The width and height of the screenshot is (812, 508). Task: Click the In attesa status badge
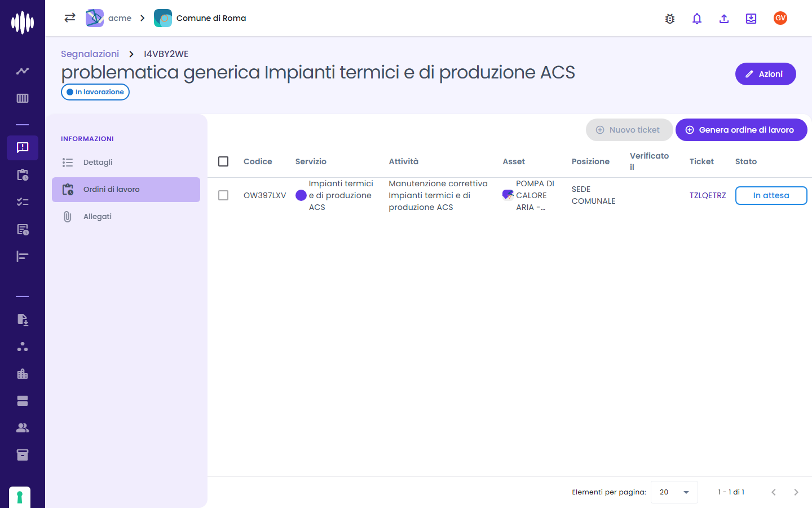771,195
